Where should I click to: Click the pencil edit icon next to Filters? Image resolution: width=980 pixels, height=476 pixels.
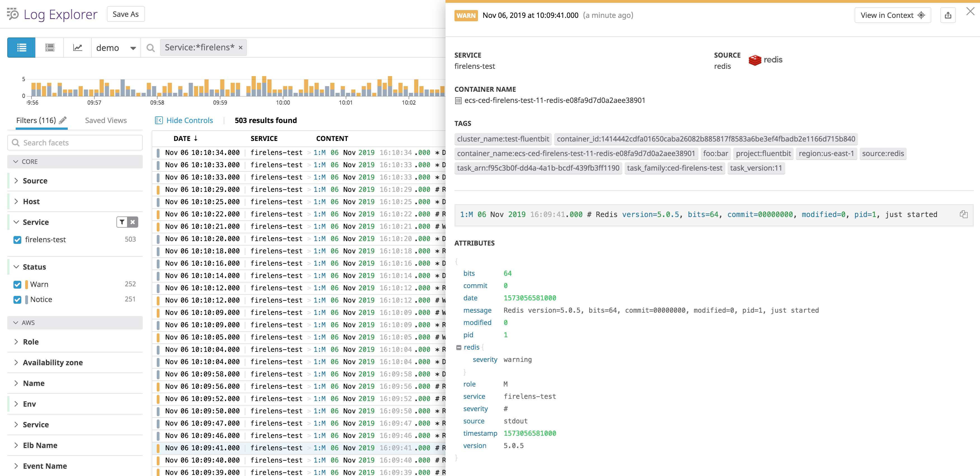click(x=62, y=120)
